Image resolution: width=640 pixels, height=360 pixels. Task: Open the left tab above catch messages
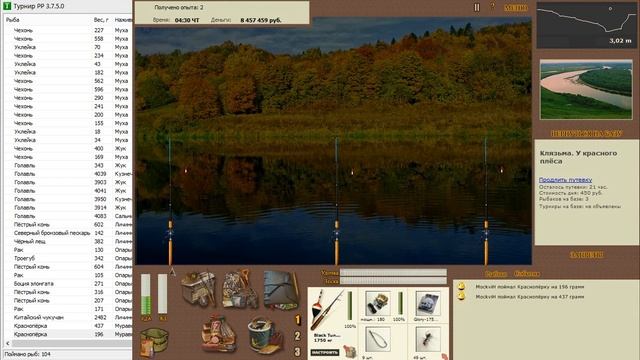point(496,274)
